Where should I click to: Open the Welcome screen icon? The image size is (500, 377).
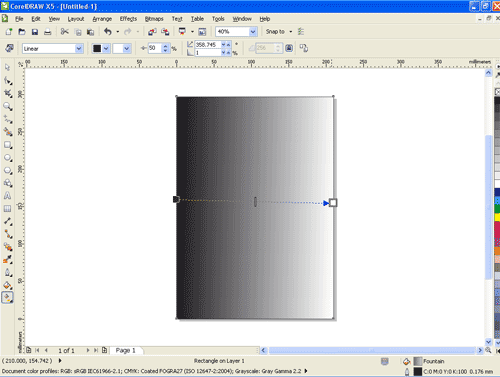pos(202,32)
